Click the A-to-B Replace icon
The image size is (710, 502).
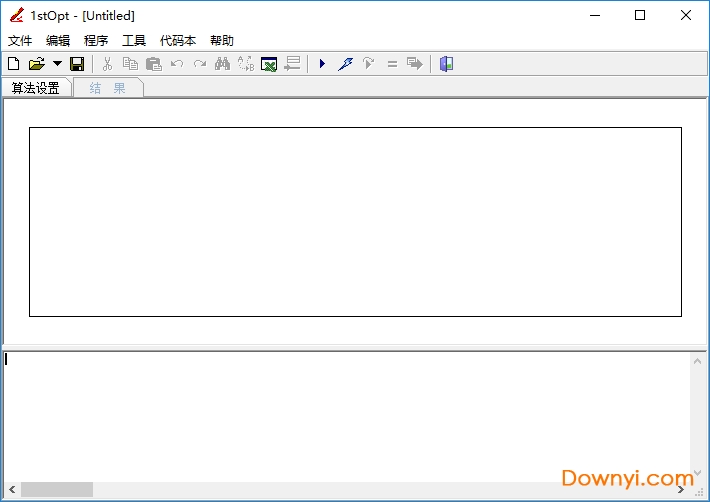point(246,64)
